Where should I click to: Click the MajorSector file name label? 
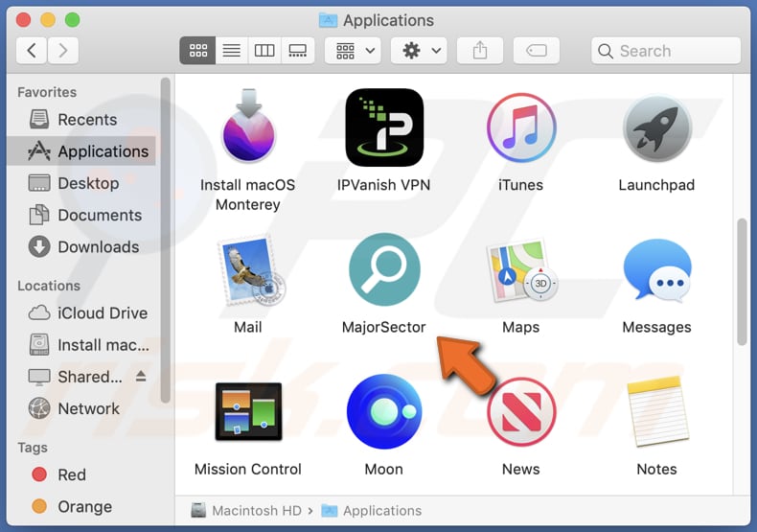[x=384, y=327]
